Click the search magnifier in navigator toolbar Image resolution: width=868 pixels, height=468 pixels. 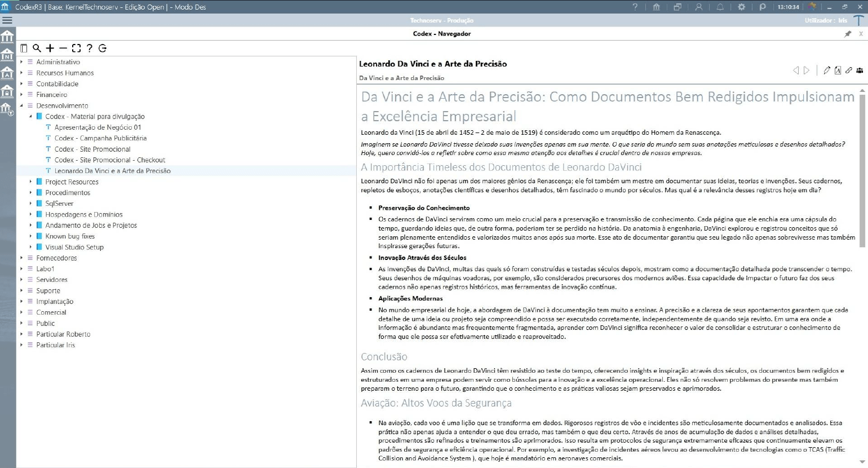pos(37,48)
